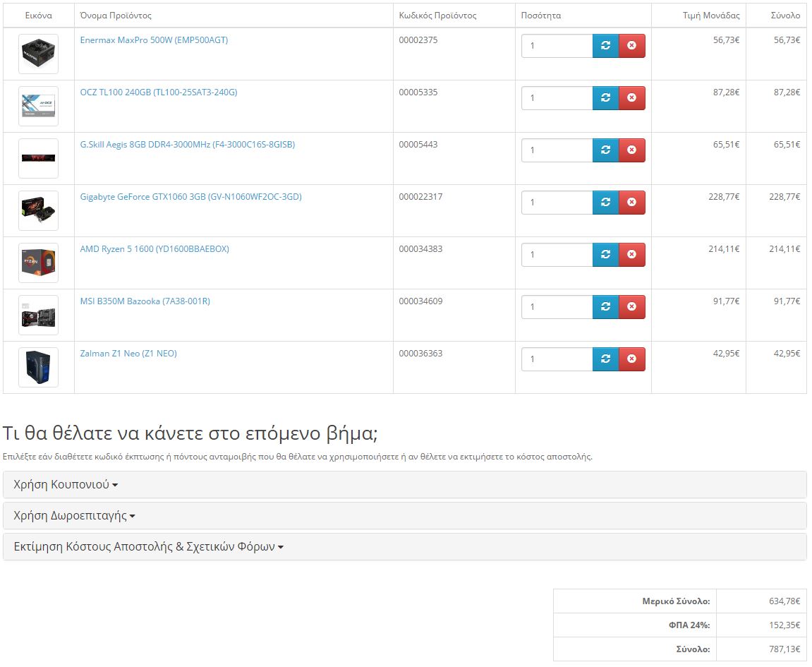Focus quantity field for Gigabyte GTX1060
This screenshot has height=667, width=812.
[x=557, y=203]
